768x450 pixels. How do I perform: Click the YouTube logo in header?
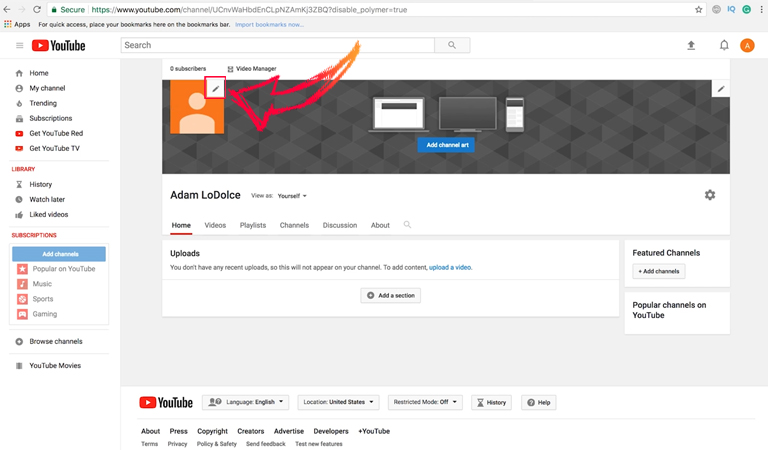[x=58, y=46]
